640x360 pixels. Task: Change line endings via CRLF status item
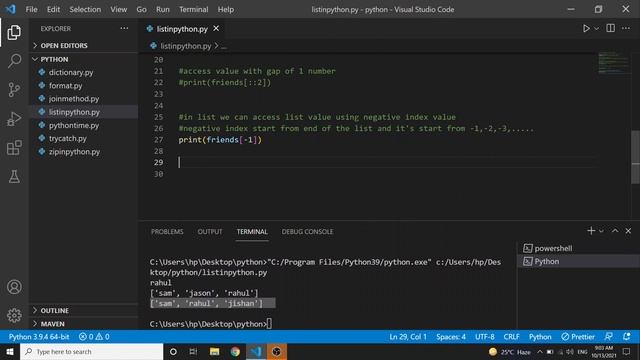511,337
